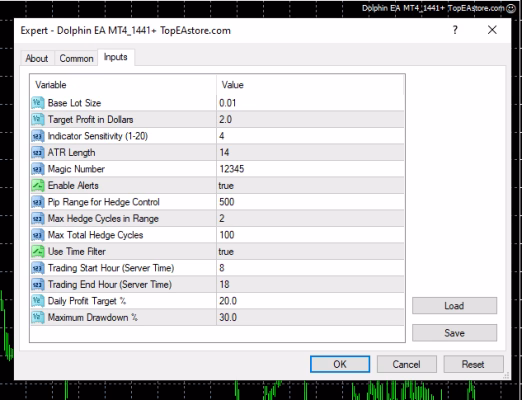The width and height of the screenshot is (522, 400).
Task: Switch to the About tab
Action: 37,58
